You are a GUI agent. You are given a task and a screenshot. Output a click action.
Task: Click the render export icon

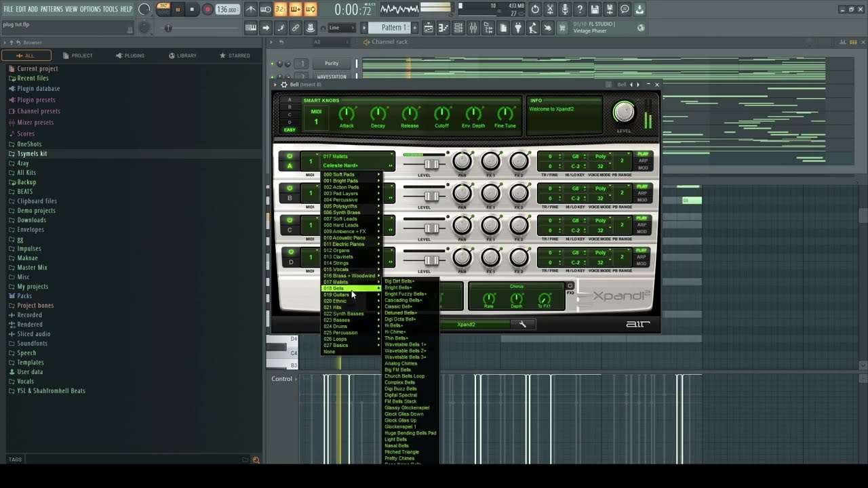(610, 9)
